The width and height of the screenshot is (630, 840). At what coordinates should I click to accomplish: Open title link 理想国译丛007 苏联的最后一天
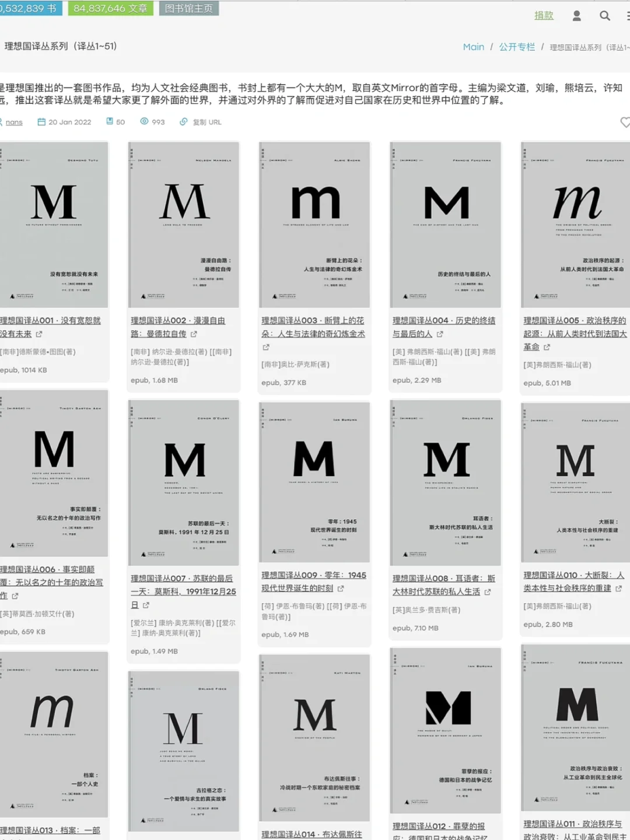183,591
